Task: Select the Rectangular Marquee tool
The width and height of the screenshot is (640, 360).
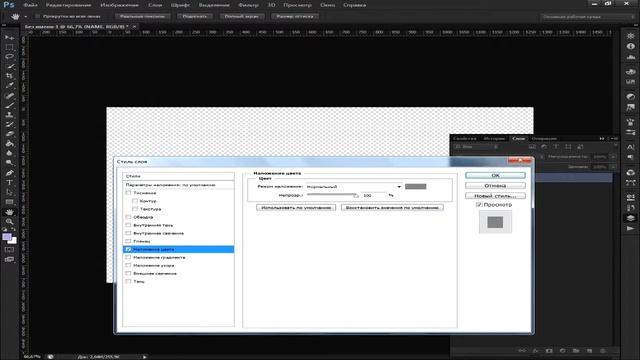Action: [x=9, y=47]
